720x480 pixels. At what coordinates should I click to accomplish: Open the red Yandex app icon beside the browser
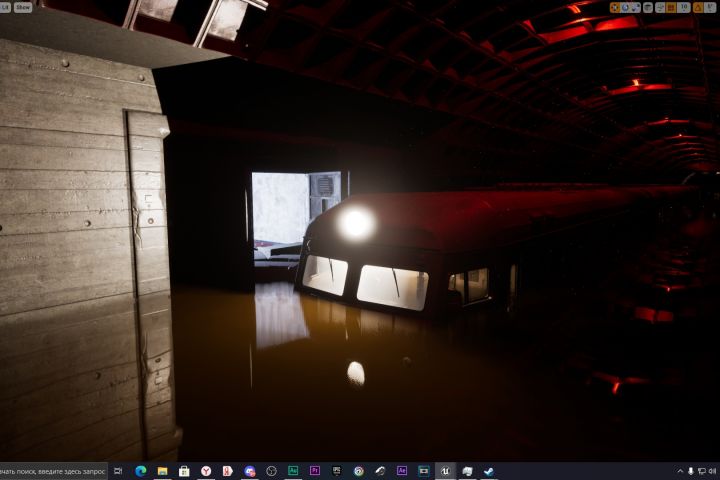pyautogui.click(x=227, y=471)
